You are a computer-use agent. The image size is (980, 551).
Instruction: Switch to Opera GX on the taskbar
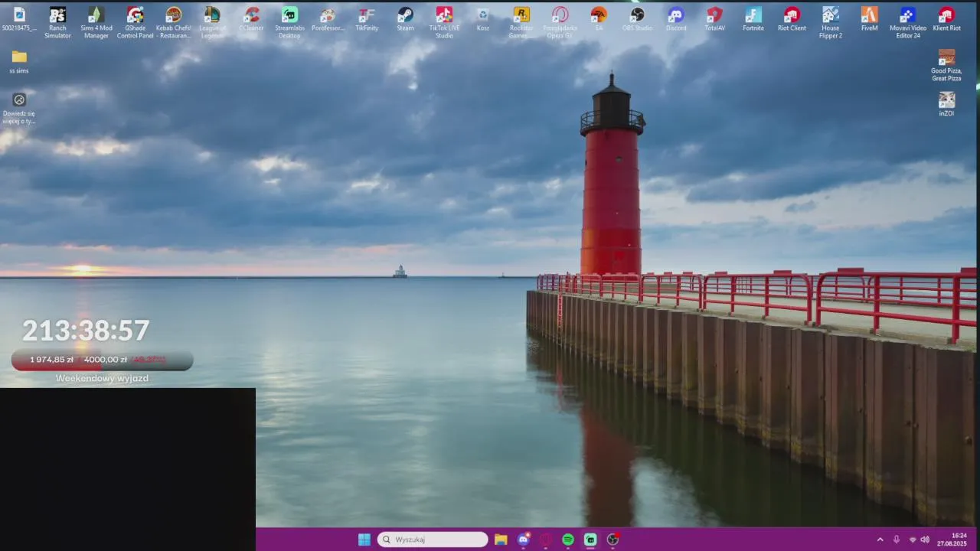pos(546,540)
